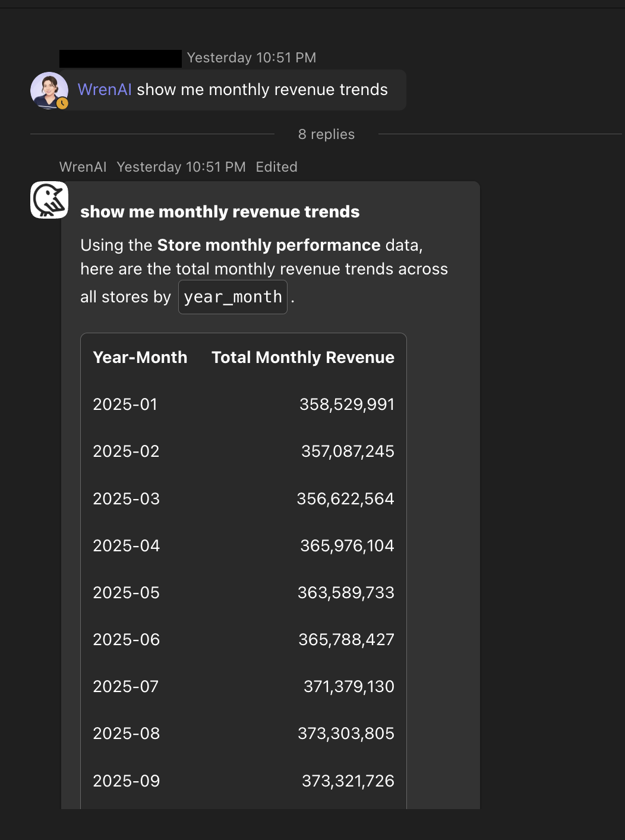625x840 pixels.
Task: Select the 2025-01 table row
Action: (x=244, y=404)
